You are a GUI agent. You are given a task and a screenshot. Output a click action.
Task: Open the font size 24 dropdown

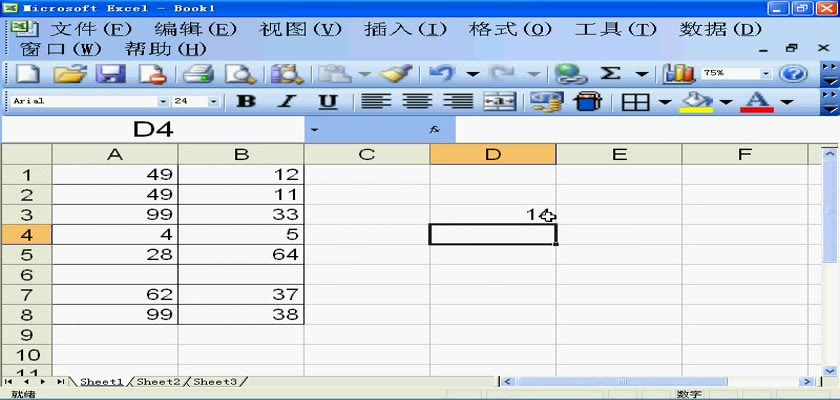click(x=213, y=102)
